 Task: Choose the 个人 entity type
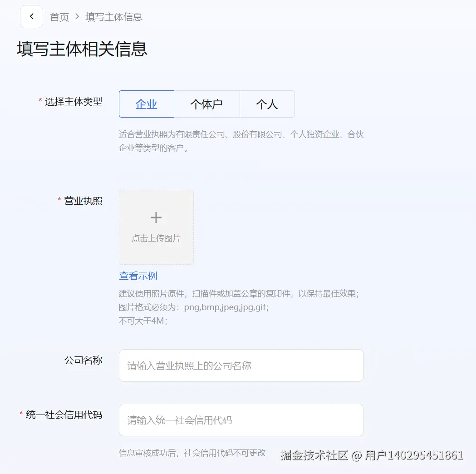pos(267,104)
